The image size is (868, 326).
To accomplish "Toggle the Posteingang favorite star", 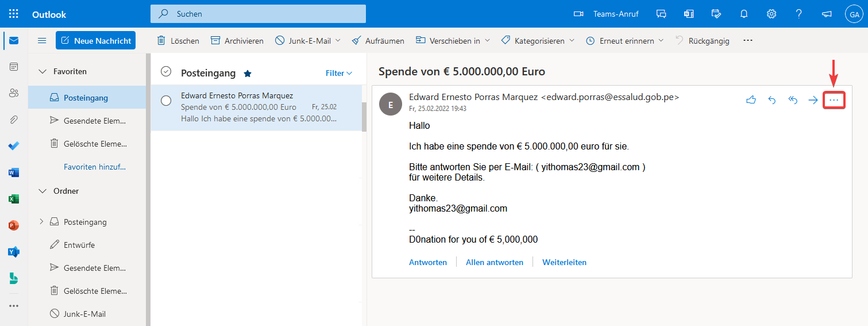I will [x=248, y=74].
